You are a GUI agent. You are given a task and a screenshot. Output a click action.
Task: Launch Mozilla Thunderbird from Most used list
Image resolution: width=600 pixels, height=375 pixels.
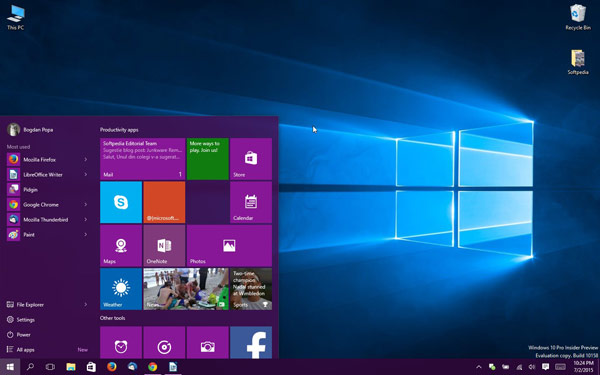click(47, 219)
